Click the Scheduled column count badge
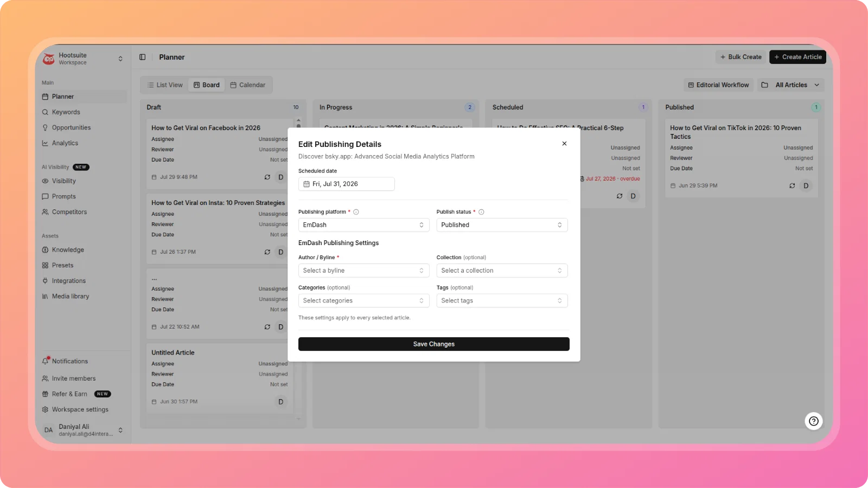The height and width of the screenshot is (488, 868). [643, 107]
